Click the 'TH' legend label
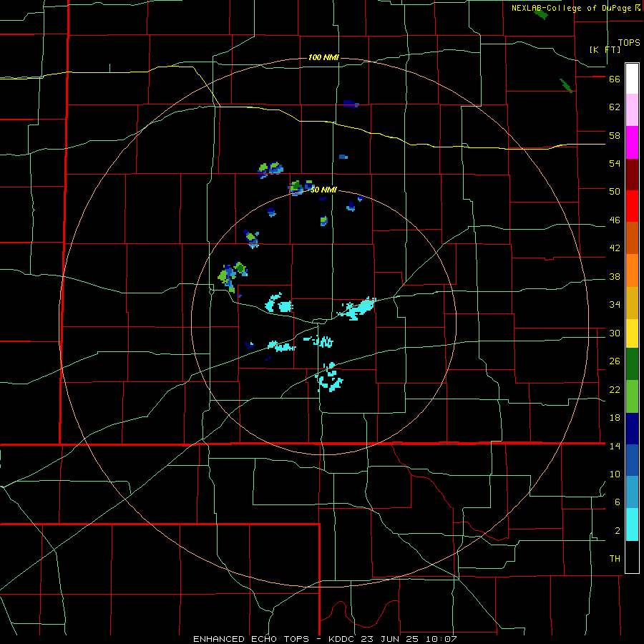Screen dimensions: 644x644 pos(615,559)
